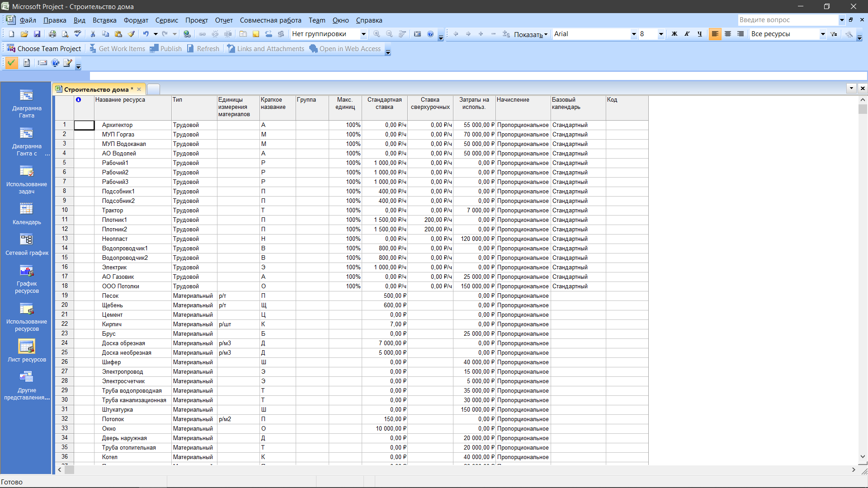
Task: Toggle align left
Action: coord(715,34)
